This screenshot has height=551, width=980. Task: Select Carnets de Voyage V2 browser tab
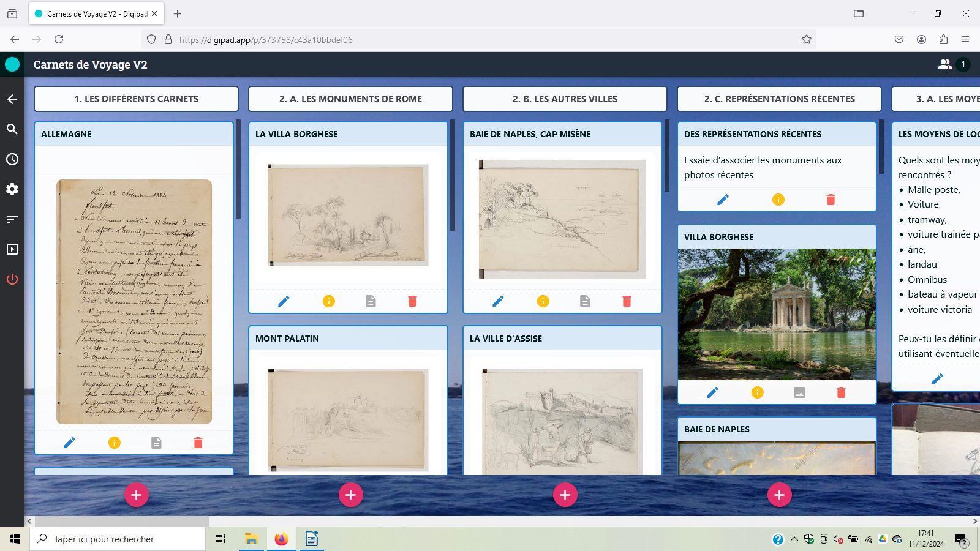(96, 13)
